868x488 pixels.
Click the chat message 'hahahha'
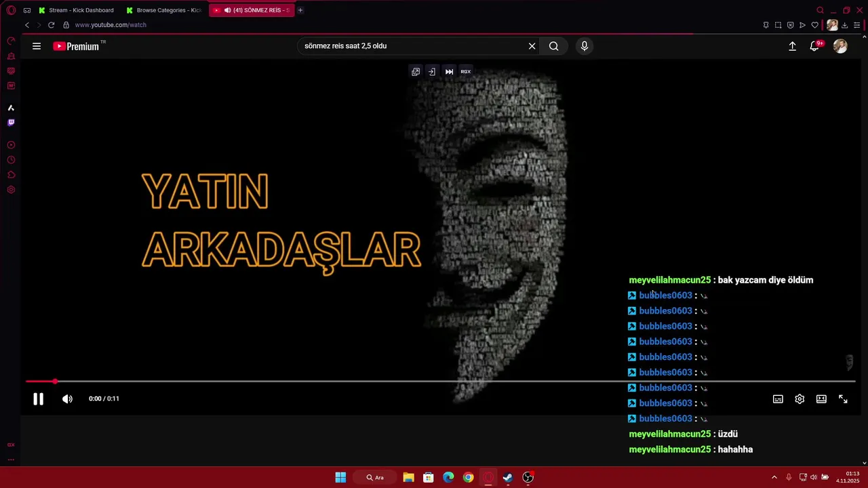[x=735, y=449]
